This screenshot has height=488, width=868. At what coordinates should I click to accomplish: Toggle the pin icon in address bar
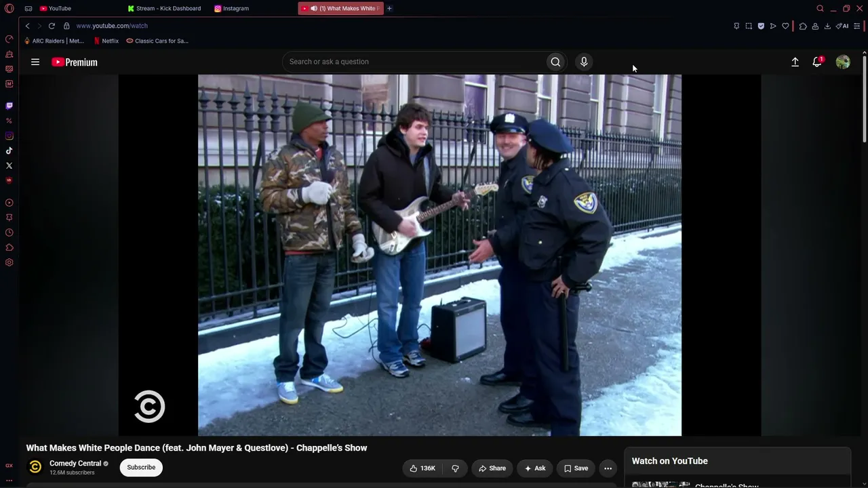pyautogui.click(x=736, y=26)
